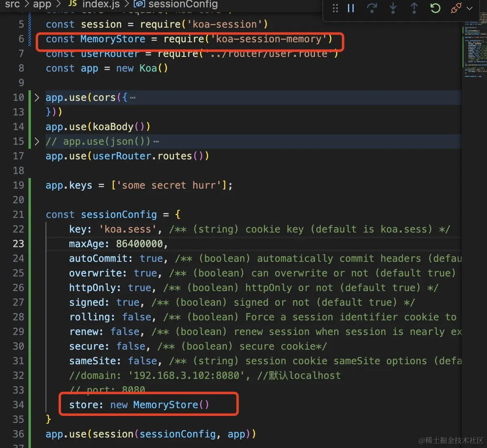Image resolution: width=487 pixels, height=448 pixels.
Task: Click 'secure: false' property on line 30
Action: [x=107, y=346]
